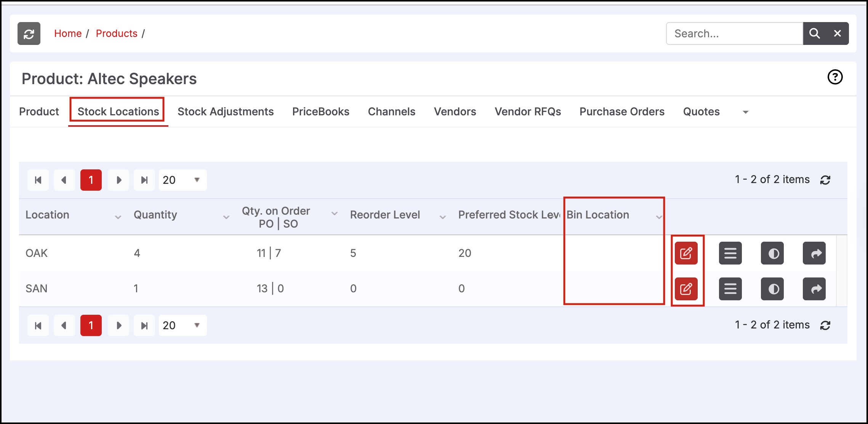Screen dimensions: 868x424
Task: Go to the last page in the bottom pager
Action: click(144, 325)
